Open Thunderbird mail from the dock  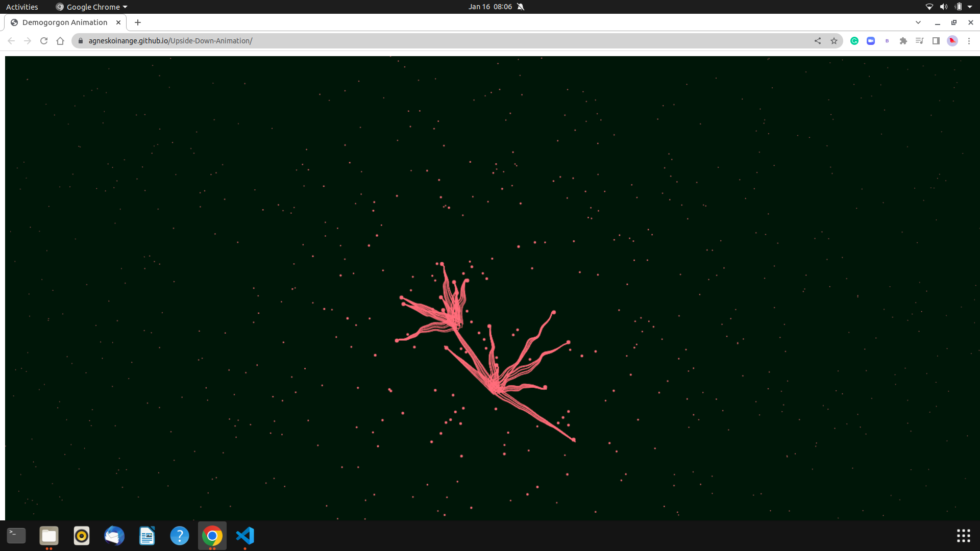(x=114, y=536)
